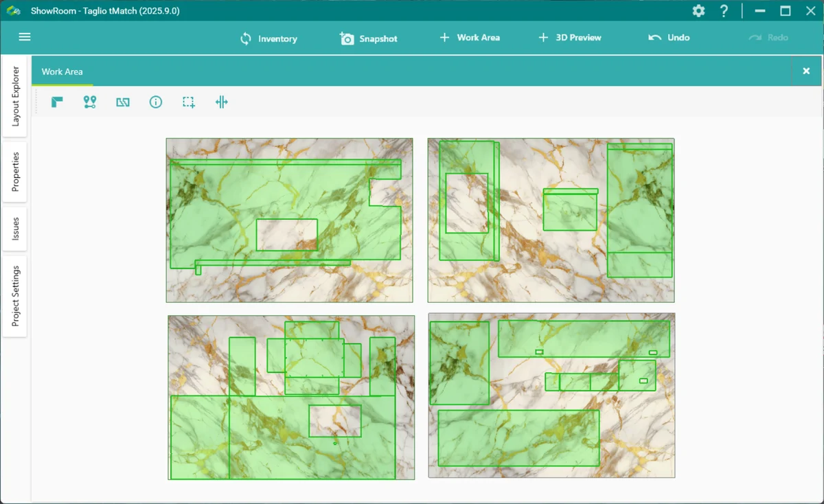
Task: Open the Properties side panel
Action: pyautogui.click(x=15, y=172)
